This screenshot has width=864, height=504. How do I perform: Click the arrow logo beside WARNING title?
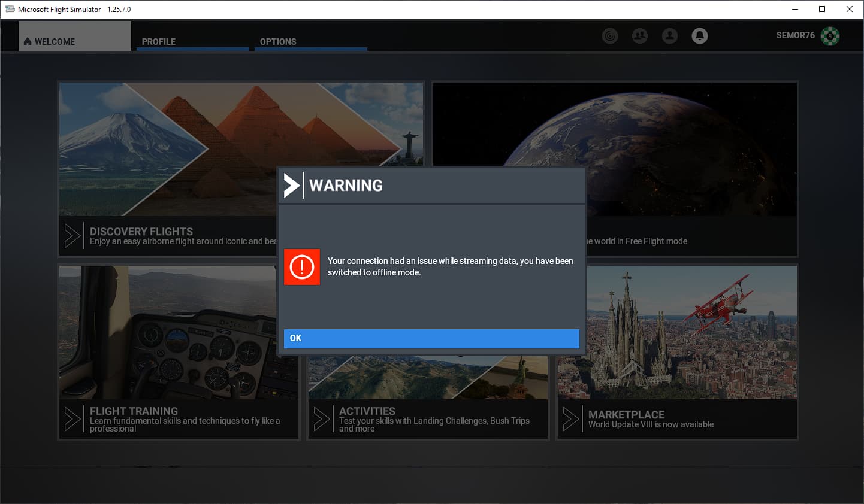click(292, 186)
